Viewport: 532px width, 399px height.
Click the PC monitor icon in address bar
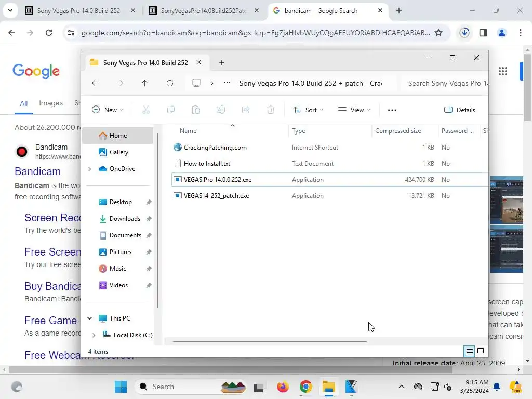coord(196,83)
